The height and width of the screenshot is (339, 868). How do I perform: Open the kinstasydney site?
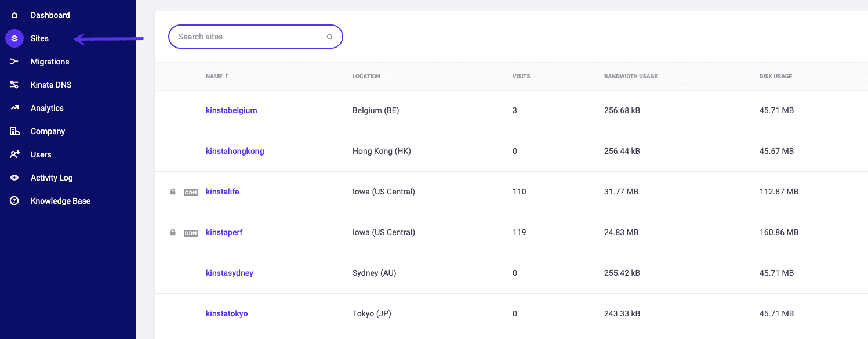tap(229, 272)
